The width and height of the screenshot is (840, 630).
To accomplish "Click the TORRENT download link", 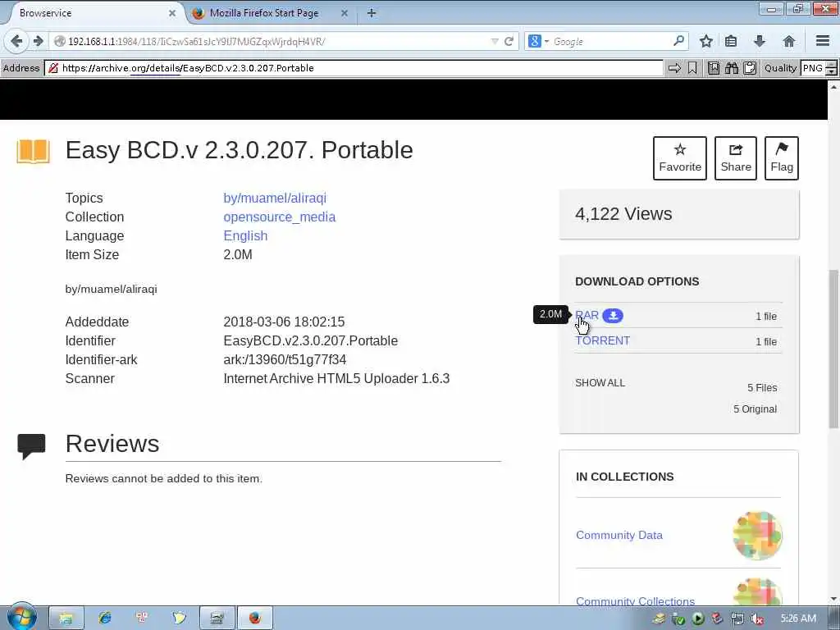I will point(603,340).
